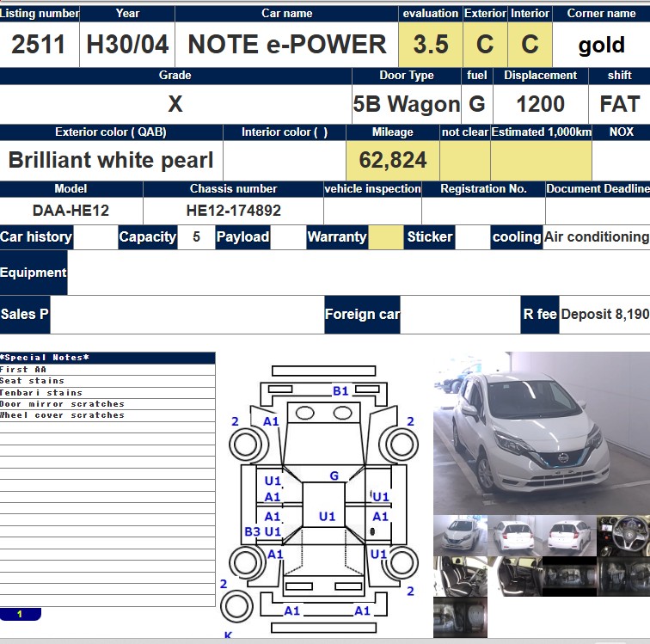
Task: Click the Sales P label
Action: click(25, 315)
